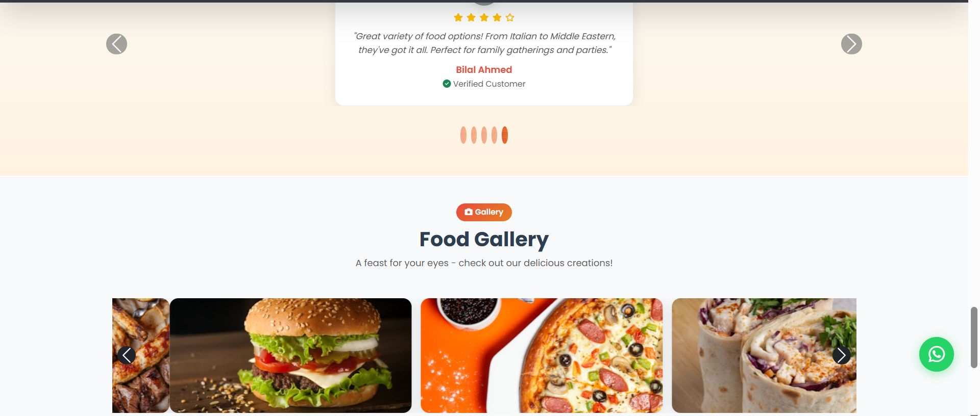Select fourth testimonial pagination dot
This screenshot has width=980, height=416.
pos(494,135)
